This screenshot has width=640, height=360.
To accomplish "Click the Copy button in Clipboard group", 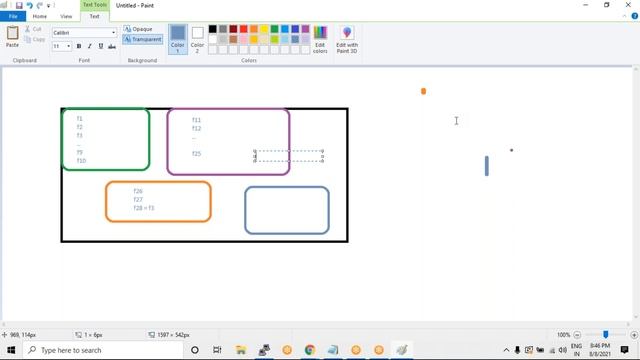I will tap(34, 40).
